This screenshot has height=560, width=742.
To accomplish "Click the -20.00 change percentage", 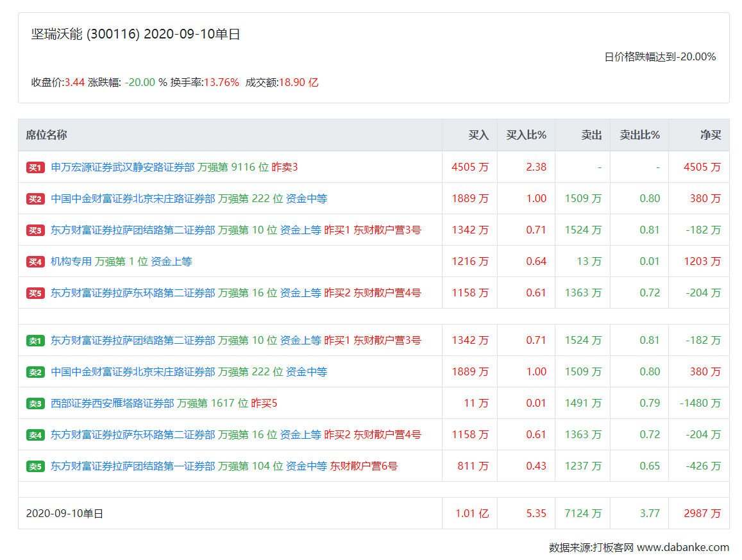I will 140,82.
